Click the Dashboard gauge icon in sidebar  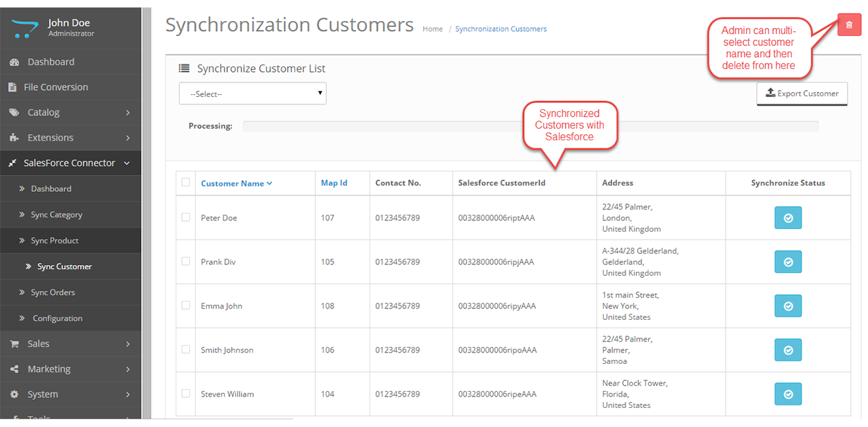[x=14, y=62]
